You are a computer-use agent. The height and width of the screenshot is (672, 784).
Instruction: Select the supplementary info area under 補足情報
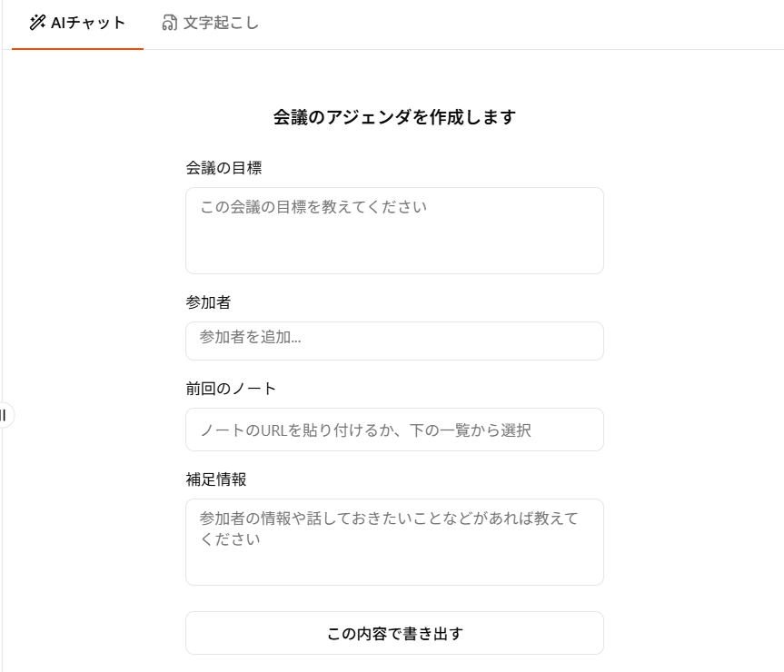(x=394, y=542)
